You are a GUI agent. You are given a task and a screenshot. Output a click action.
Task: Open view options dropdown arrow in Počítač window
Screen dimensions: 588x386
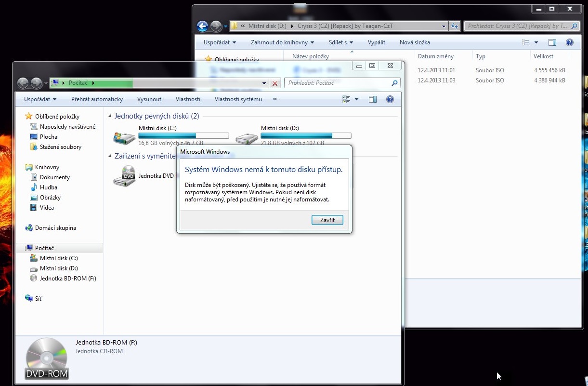click(356, 99)
